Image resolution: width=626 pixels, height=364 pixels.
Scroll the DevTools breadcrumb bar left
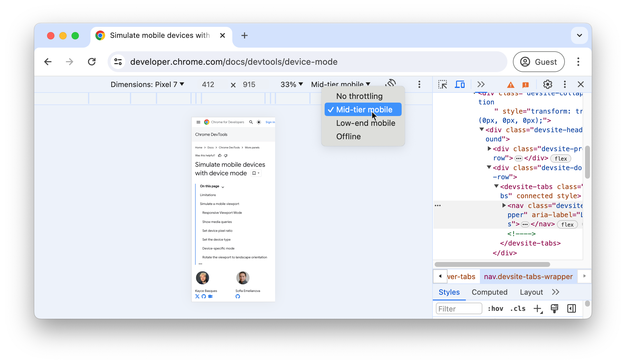440,276
